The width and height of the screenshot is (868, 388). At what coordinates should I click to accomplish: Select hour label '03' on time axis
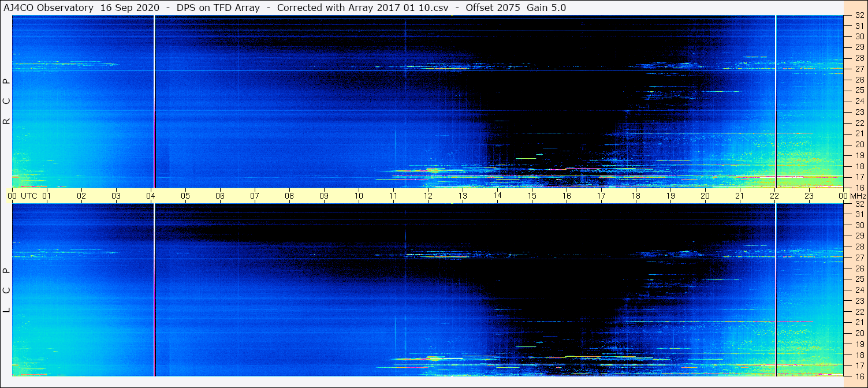(116, 196)
